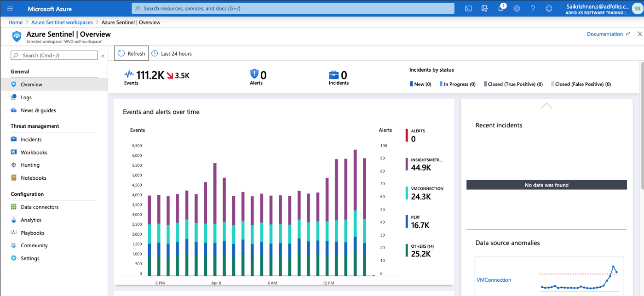644x296 pixels.
Task: Click the Data connectors grid icon
Action: click(14, 207)
